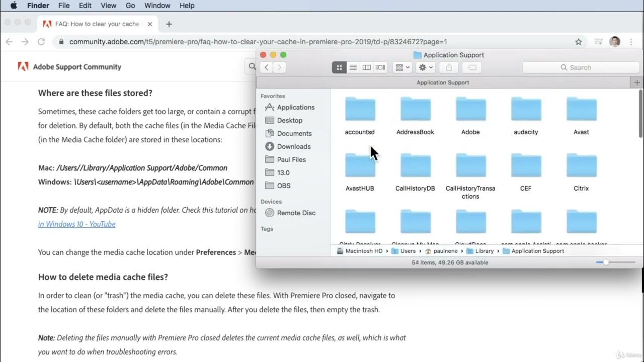The image size is (644, 362).
Task: Select the AvastHUB folder
Action: [x=360, y=172]
